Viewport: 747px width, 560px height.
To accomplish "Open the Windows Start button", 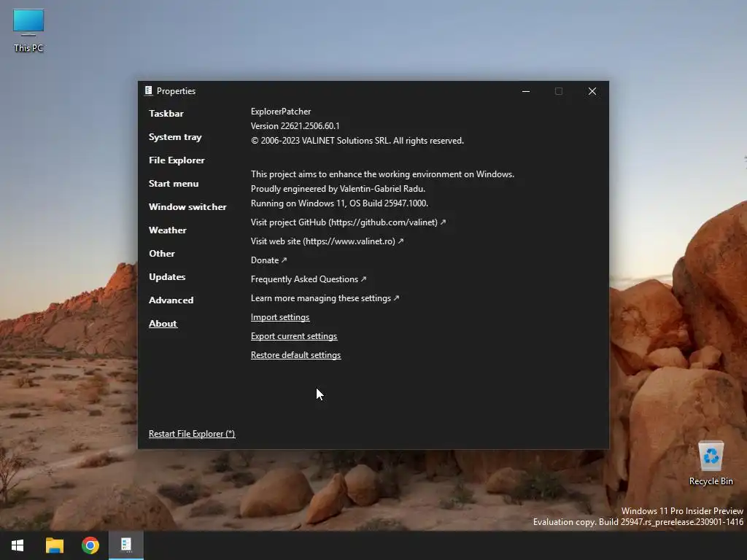I will (x=18, y=545).
